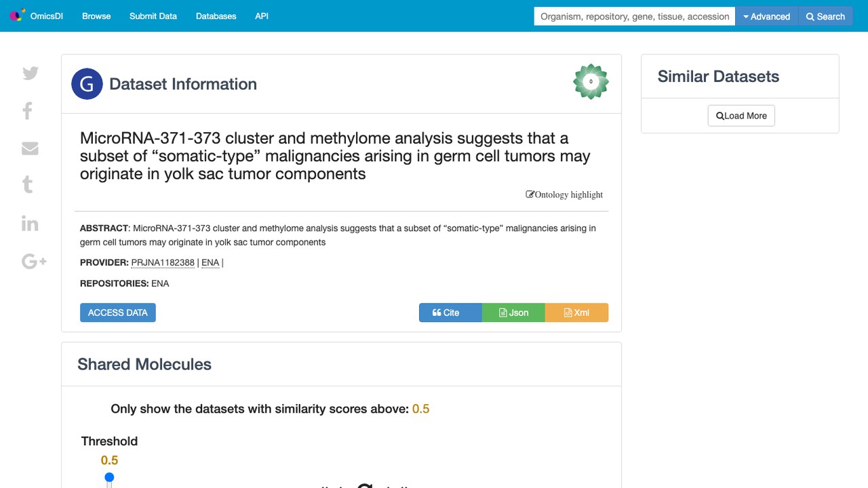Toggle Ontology highlight
The width and height of the screenshot is (868, 488).
coord(564,195)
